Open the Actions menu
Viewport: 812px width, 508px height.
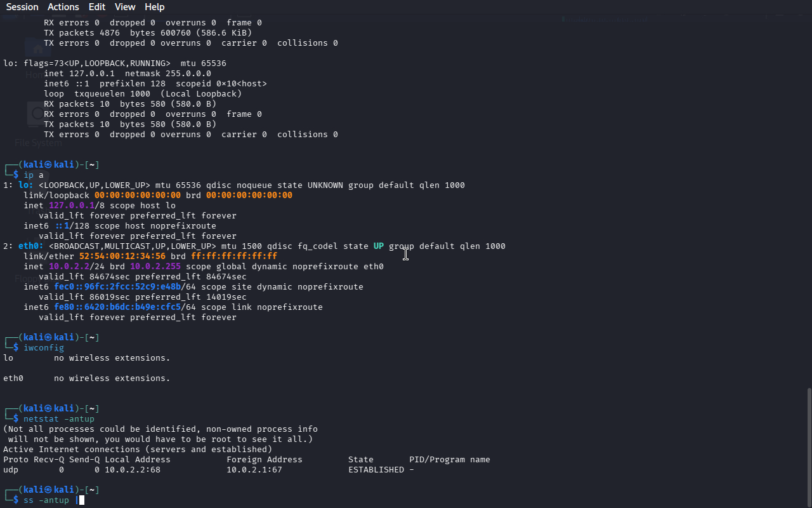63,7
